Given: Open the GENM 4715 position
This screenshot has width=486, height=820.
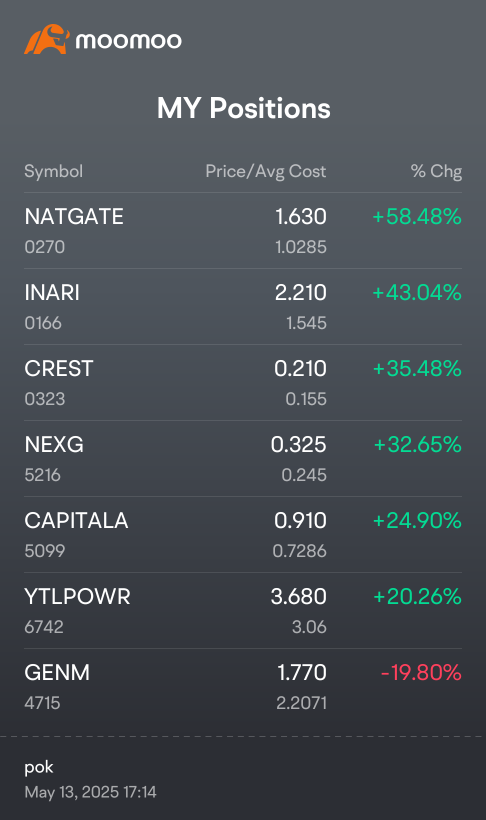Looking at the screenshot, I should [x=243, y=687].
